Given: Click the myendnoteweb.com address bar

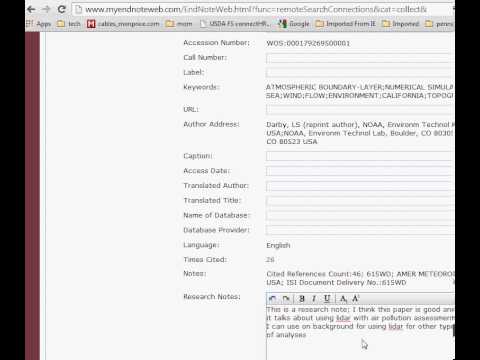Looking at the screenshot, I should coord(262,9).
